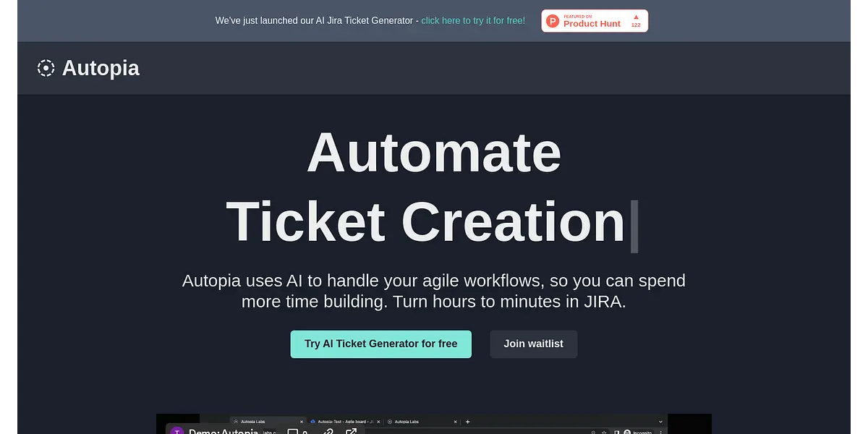
Task: Open the video in a new window icon
Action: 352,432
